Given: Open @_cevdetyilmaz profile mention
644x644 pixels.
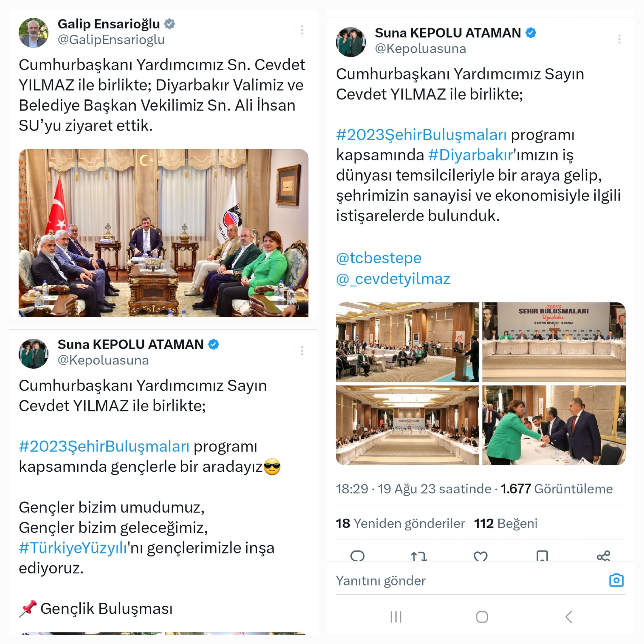Looking at the screenshot, I should [x=393, y=279].
